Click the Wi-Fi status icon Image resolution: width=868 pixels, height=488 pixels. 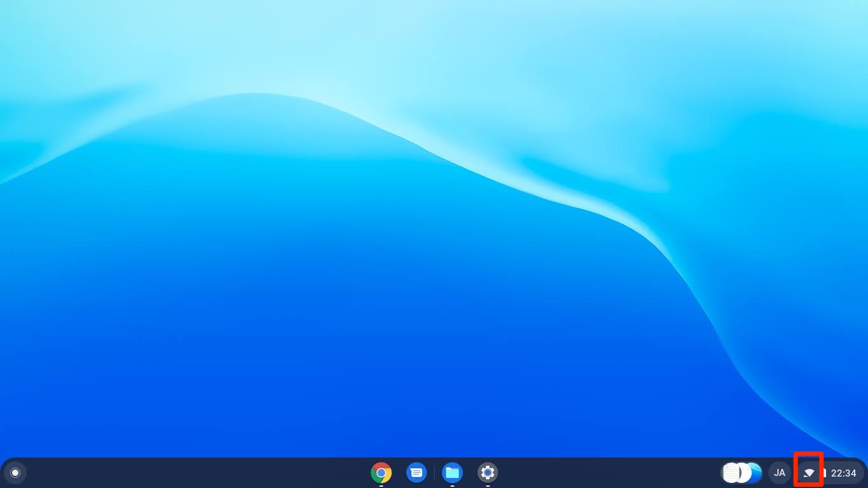click(x=809, y=473)
